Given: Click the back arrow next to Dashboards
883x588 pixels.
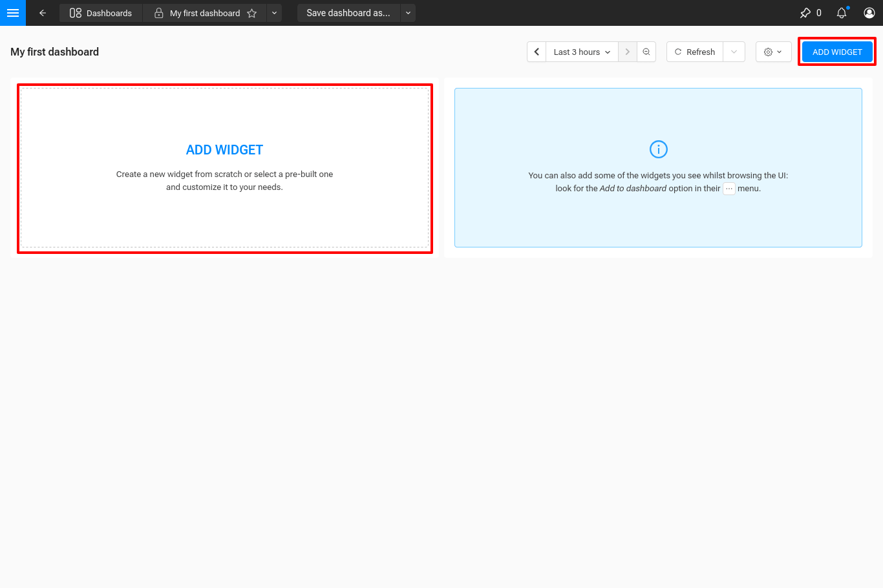Looking at the screenshot, I should coord(42,13).
